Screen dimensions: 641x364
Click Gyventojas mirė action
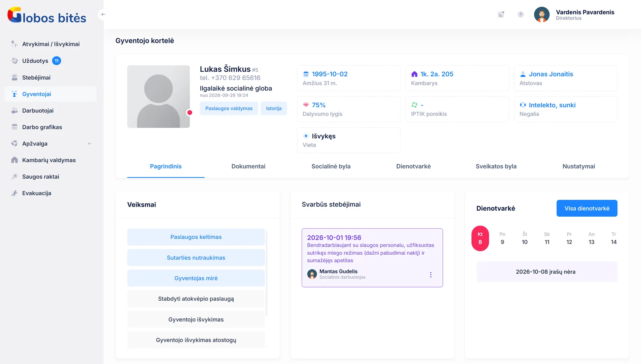pos(196,278)
